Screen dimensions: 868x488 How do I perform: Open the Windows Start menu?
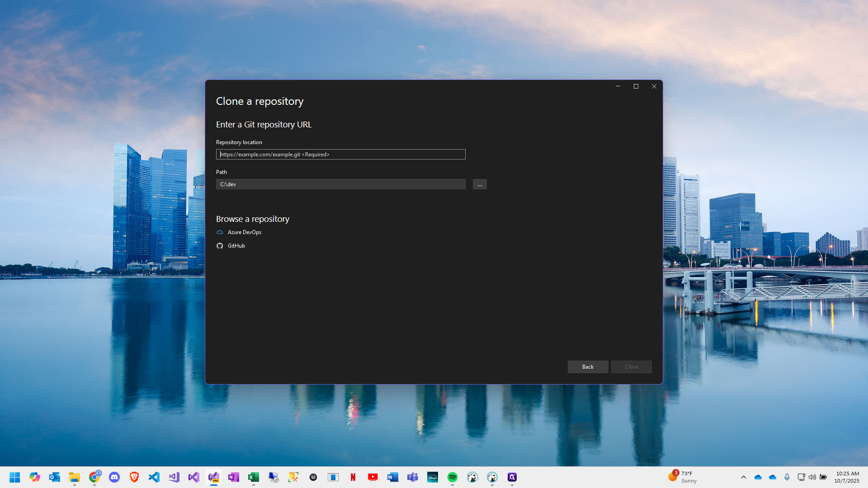click(x=15, y=477)
